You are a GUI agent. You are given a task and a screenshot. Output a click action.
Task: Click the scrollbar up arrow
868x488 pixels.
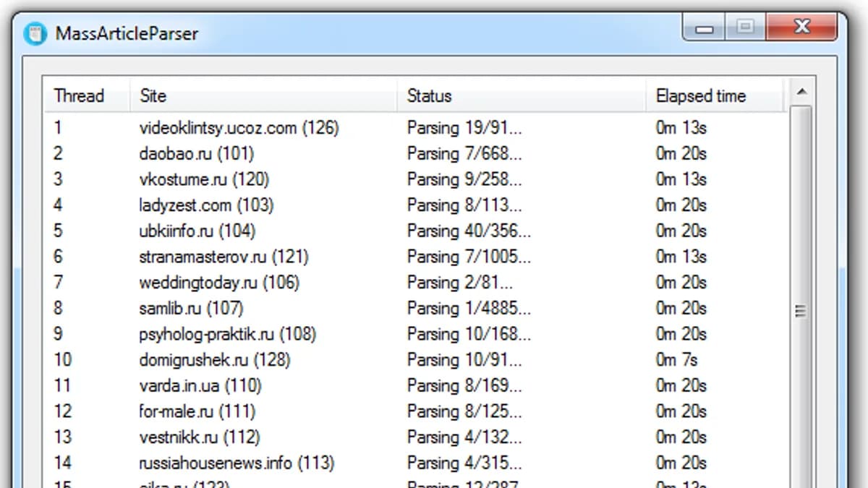click(x=801, y=91)
